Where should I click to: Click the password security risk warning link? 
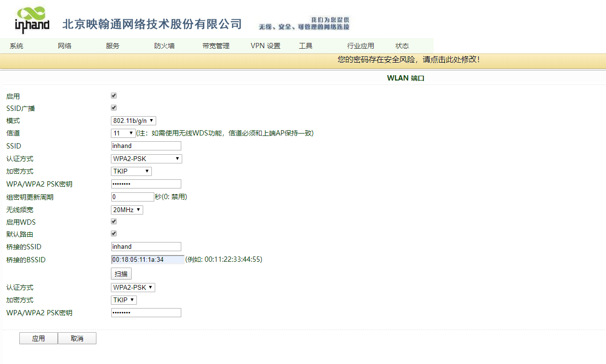click(x=408, y=60)
